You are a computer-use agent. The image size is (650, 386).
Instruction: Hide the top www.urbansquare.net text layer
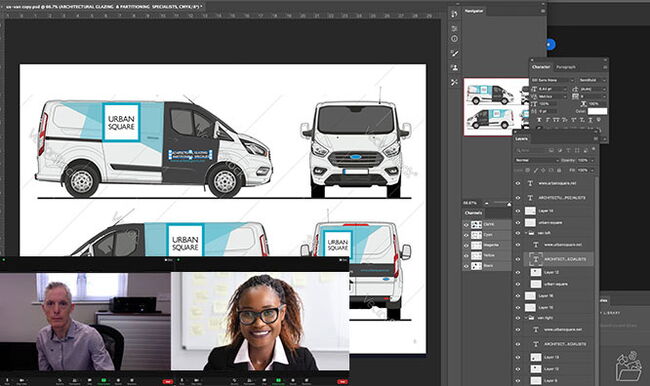click(518, 183)
